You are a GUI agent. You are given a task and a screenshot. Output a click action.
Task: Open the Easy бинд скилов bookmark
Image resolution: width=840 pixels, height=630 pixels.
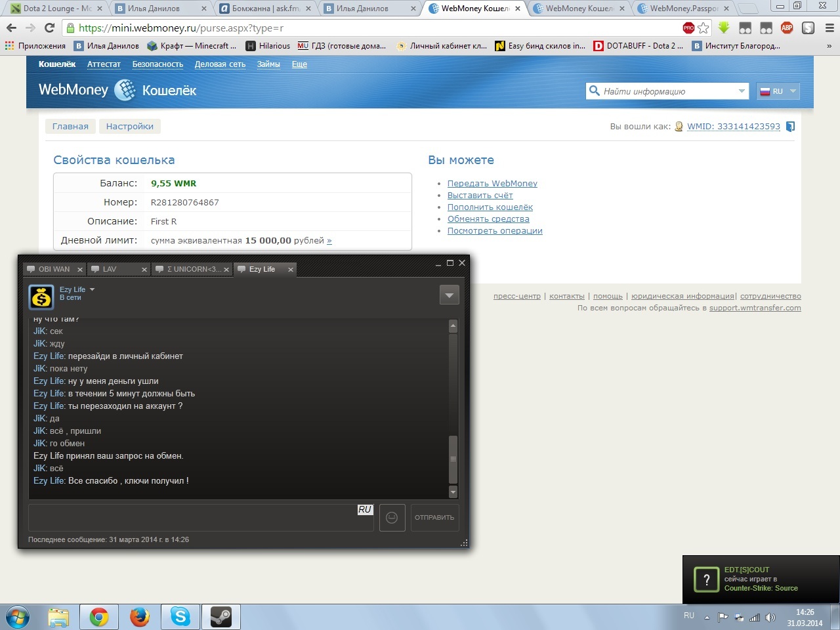point(540,46)
